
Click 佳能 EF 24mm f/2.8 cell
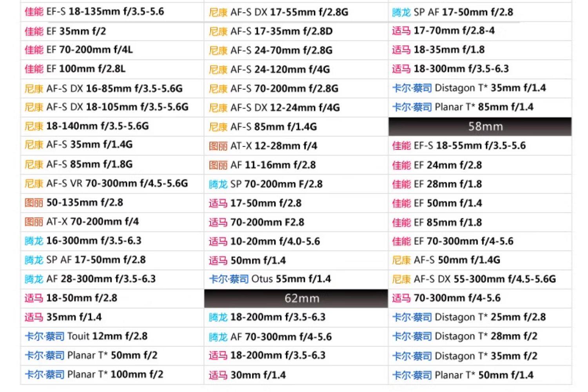pos(480,165)
